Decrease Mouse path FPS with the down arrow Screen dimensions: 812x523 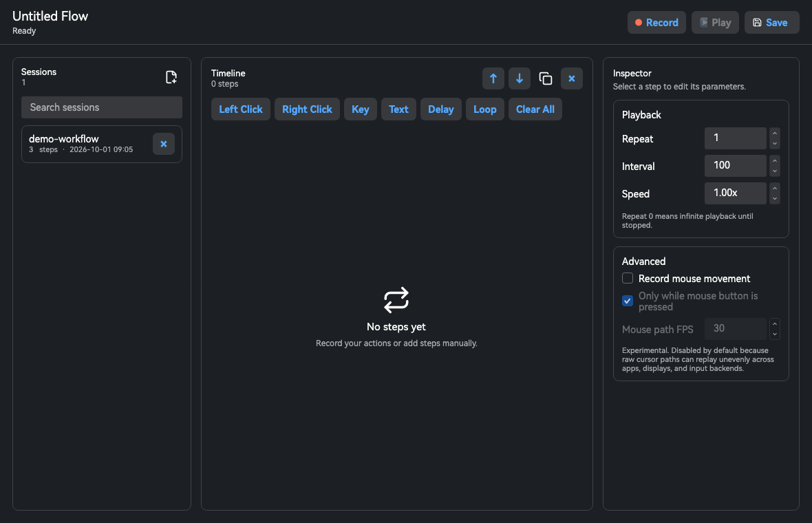pyautogui.click(x=775, y=334)
